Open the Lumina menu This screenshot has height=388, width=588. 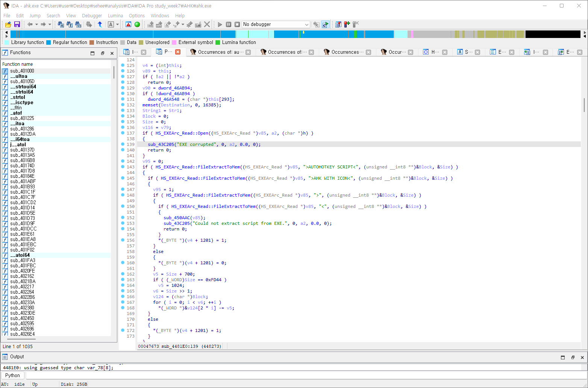pyautogui.click(x=115, y=15)
